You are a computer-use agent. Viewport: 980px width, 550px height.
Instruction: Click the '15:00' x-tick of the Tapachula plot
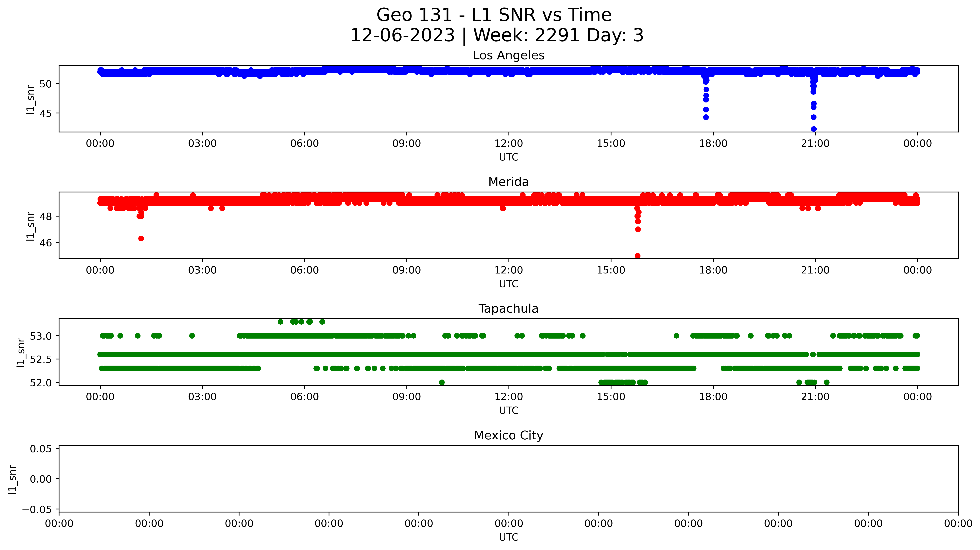pos(611,397)
